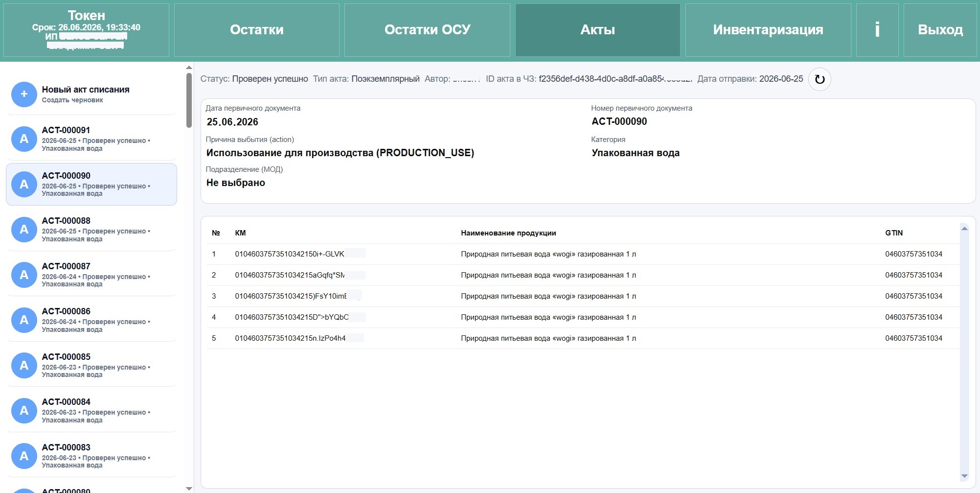Screen dimensions: 980x493
Task: Click the table scroll-up arrow
Action: click(964, 229)
